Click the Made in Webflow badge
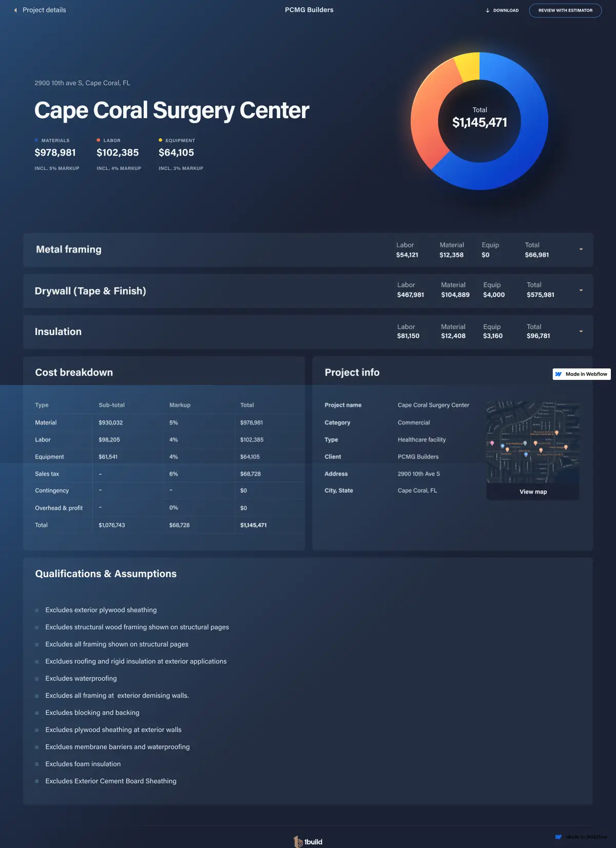This screenshot has width=616, height=848. (x=582, y=374)
